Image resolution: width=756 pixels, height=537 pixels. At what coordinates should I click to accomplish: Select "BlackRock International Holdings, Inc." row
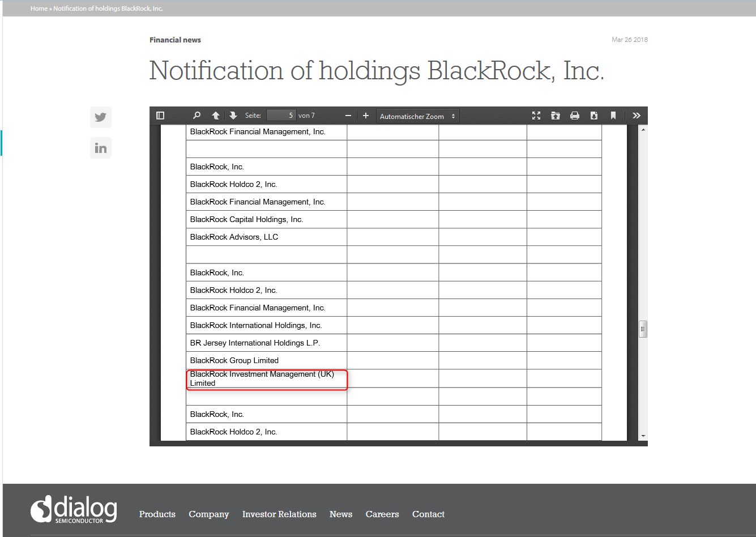tap(394, 325)
